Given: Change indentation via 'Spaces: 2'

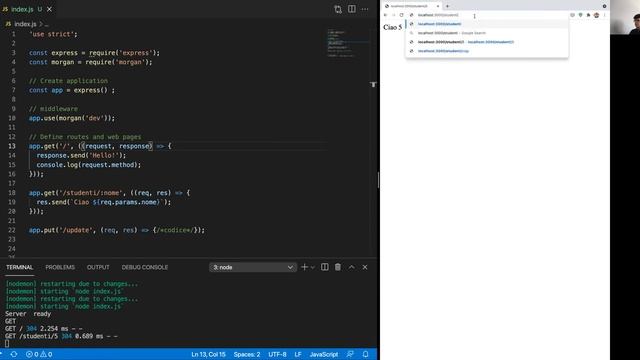Looking at the screenshot, I should pyautogui.click(x=247, y=354).
